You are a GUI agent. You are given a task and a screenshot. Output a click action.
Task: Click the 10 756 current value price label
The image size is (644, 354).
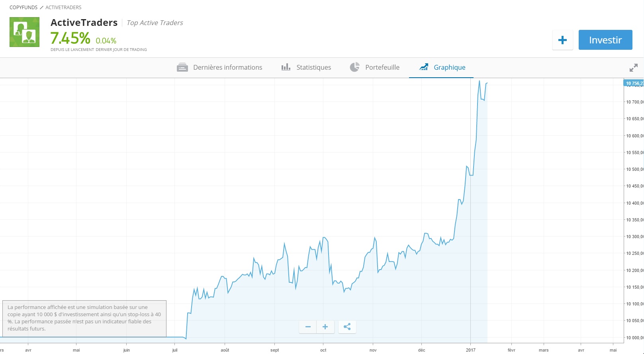click(634, 83)
